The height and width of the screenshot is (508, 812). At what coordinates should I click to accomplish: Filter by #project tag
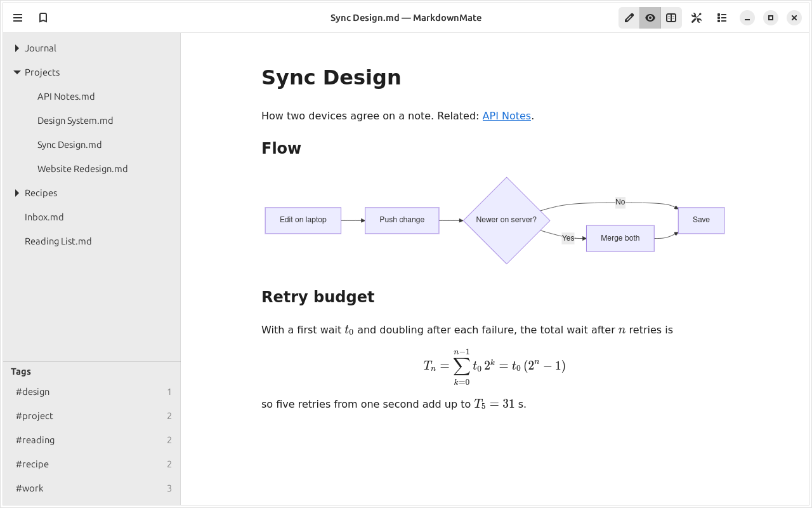(x=92, y=416)
